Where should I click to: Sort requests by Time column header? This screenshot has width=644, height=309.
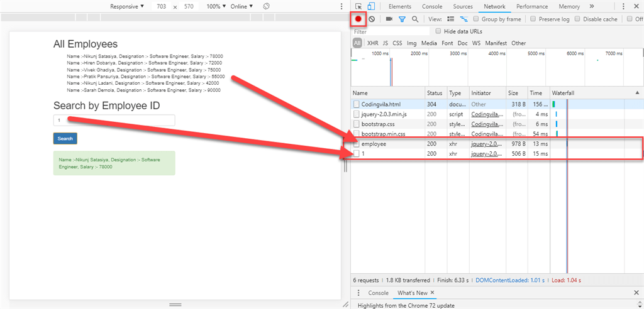(538, 93)
